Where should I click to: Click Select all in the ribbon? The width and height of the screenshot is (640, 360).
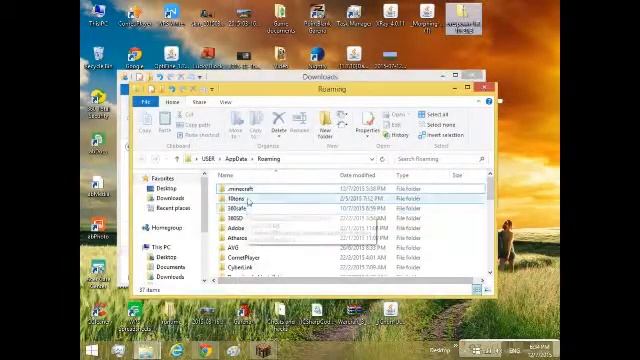coord(433,115)
